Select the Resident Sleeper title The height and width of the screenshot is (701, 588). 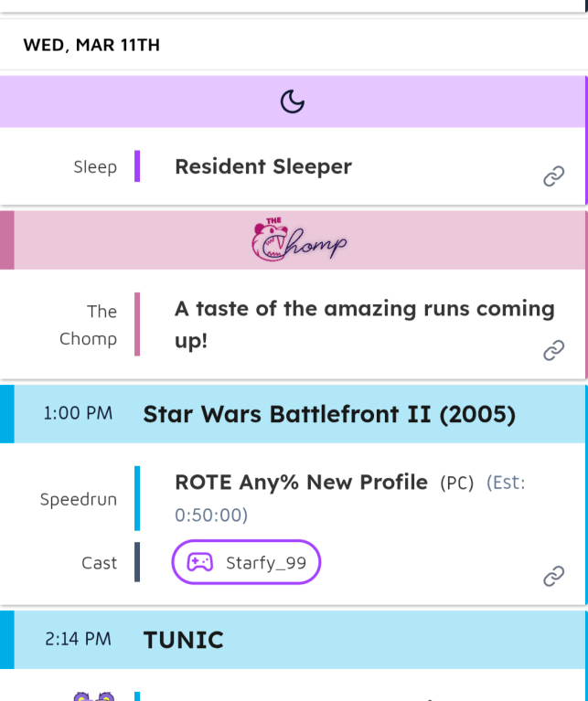coord(263,167)
